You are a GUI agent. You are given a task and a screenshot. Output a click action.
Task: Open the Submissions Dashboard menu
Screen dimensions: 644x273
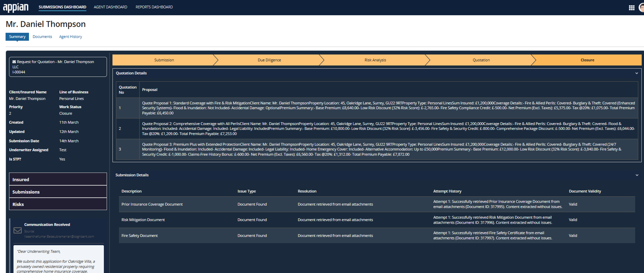pyautogui.click(x=62, y=7)
